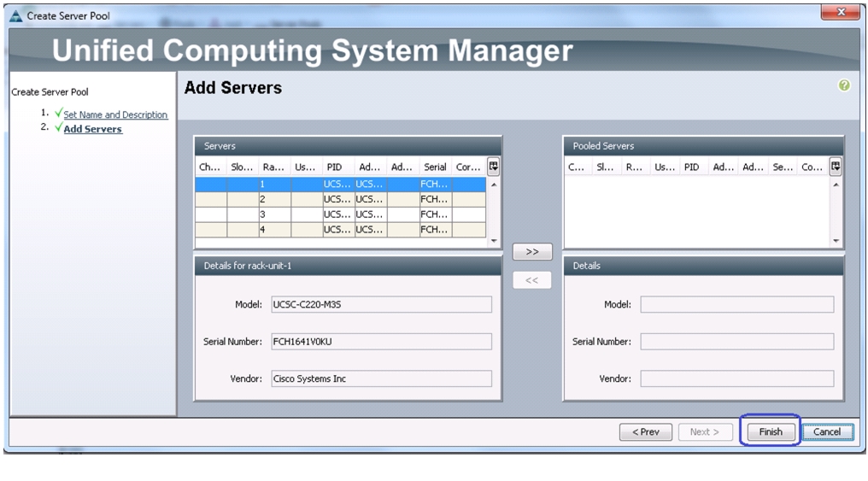868x481 pixels.
Task: Click the Pooled Servers panel header
Action: tap(703, 146)
